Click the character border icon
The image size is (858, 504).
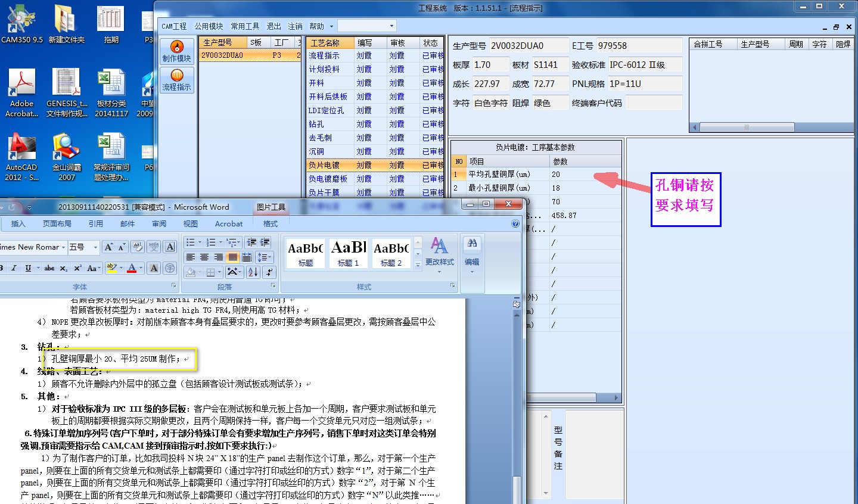point(170,247)
